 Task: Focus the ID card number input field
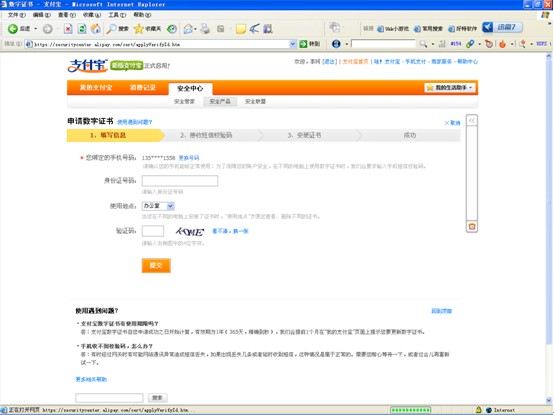pyautogui.click(x=180, y=181)
